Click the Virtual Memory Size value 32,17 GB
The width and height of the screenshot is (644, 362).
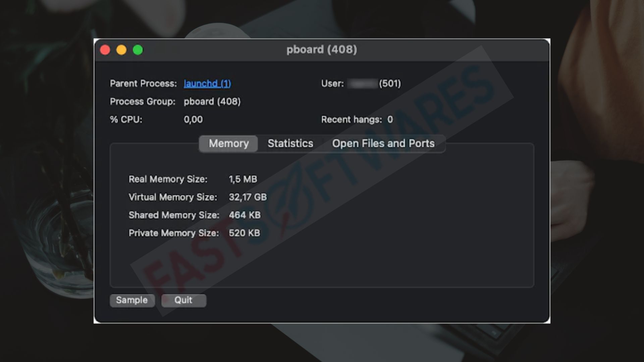[x=248, y=197]
